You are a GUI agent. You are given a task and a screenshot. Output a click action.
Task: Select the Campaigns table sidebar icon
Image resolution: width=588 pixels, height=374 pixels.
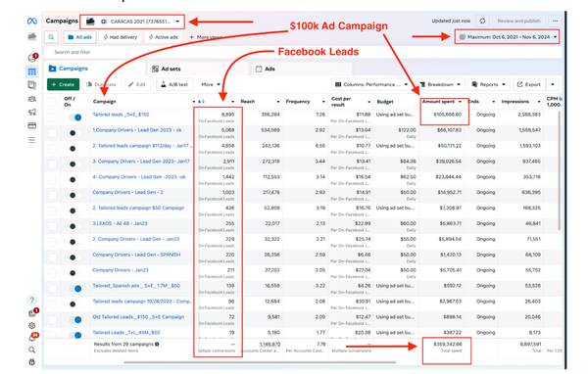pyautogui.click(x=32, y=71)
